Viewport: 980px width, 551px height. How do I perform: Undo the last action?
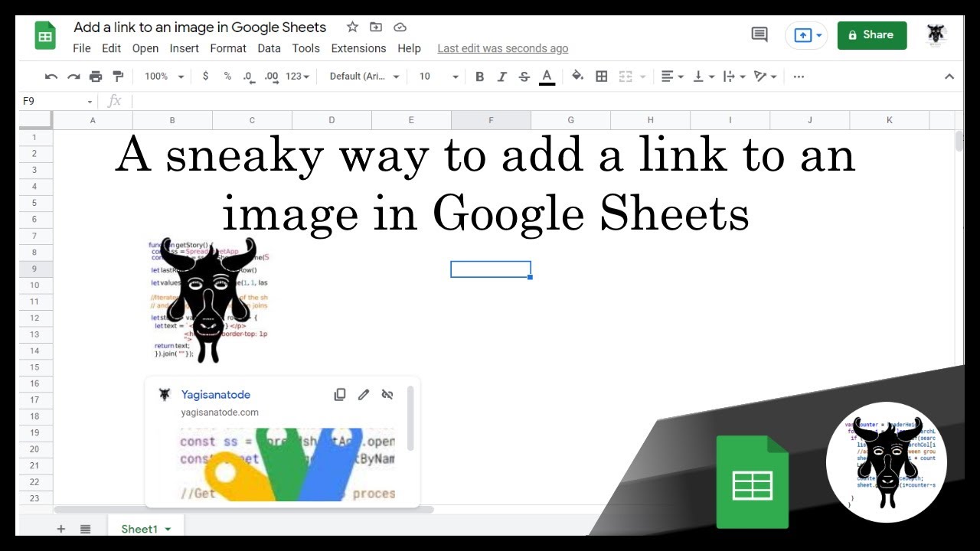tap(51, 77)
